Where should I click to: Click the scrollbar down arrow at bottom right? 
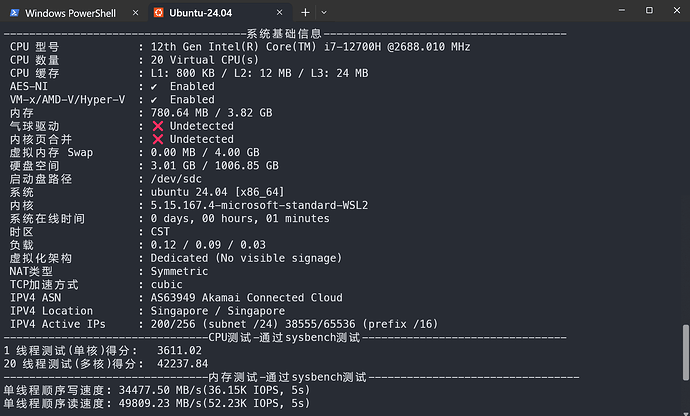[686, 412]
